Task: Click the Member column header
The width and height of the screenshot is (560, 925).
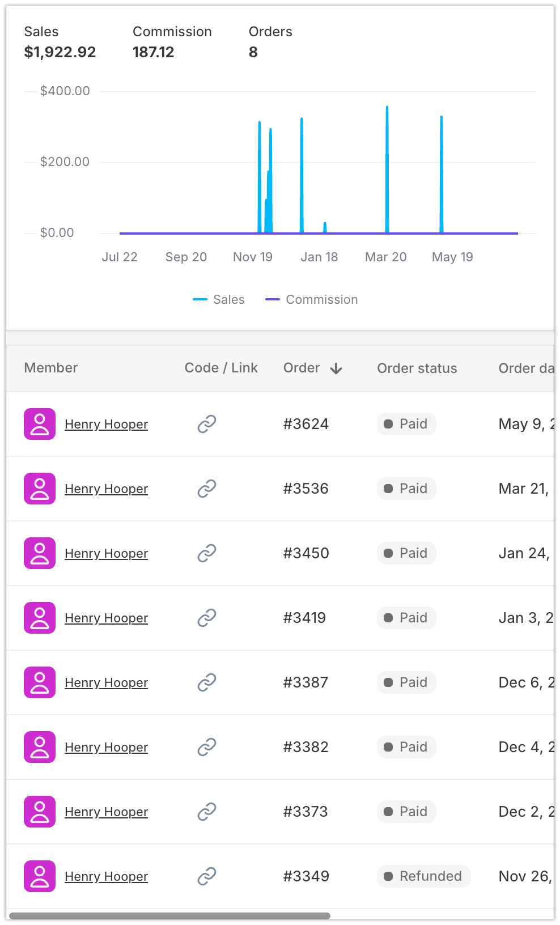Action: [x=51, y=368]
